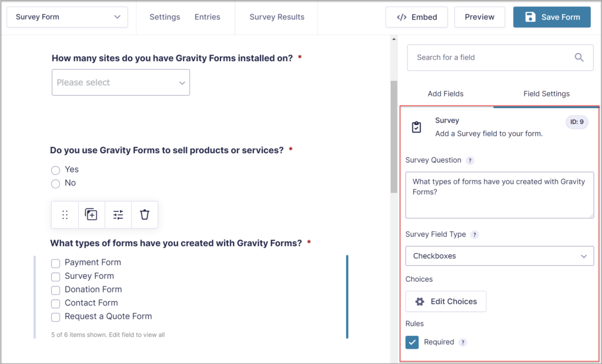Open the Entries menu item
Screen dimensions: 602x364
(x=208, y=17)
